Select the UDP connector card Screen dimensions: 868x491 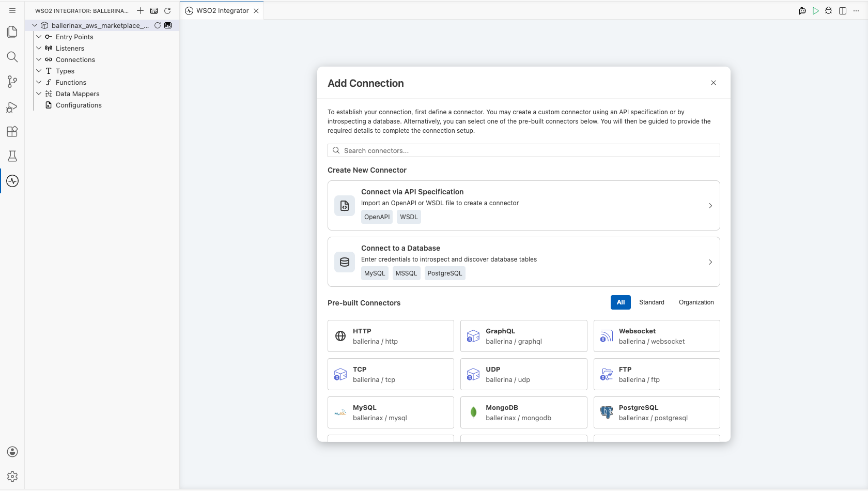coord(523,374)
